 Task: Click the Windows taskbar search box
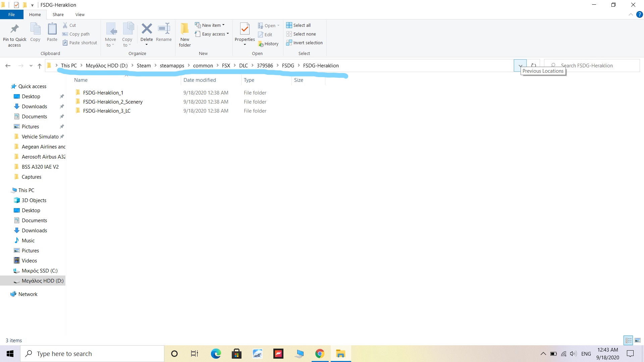pos(93,354)
